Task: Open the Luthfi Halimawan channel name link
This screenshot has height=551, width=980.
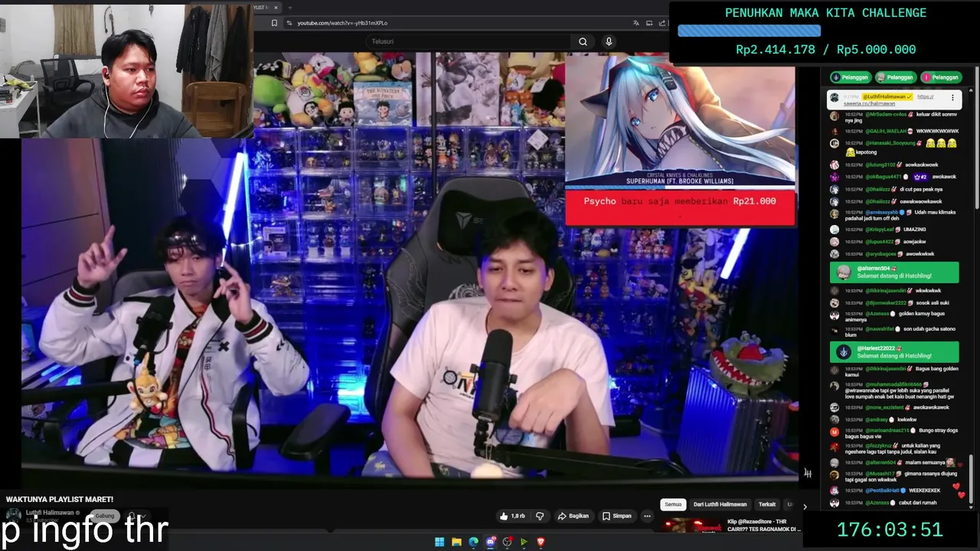Action: click(x=50, y=513)
